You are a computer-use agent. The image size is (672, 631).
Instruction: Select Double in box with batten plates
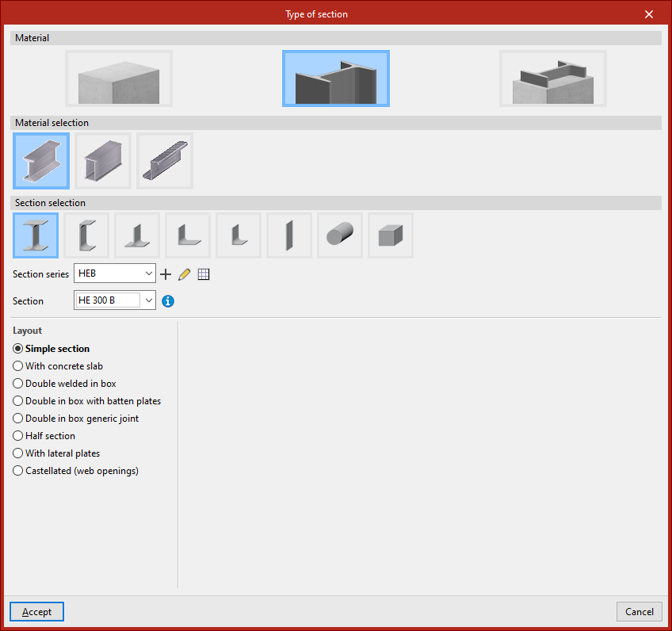[x=87, y=401]
